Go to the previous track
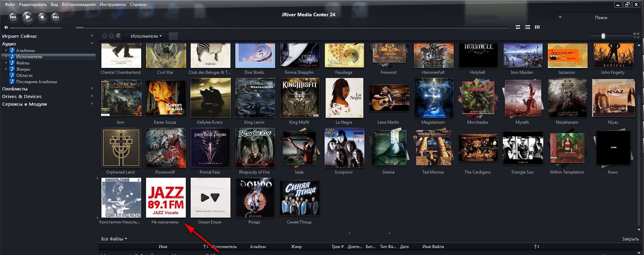644x255 pixels. [x=13, y=17]
